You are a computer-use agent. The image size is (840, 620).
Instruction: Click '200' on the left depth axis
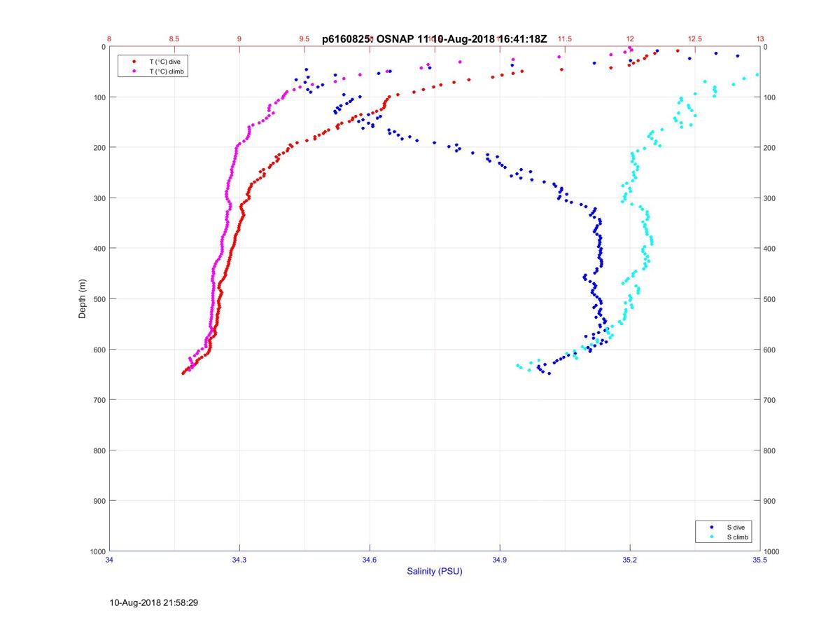99,148
